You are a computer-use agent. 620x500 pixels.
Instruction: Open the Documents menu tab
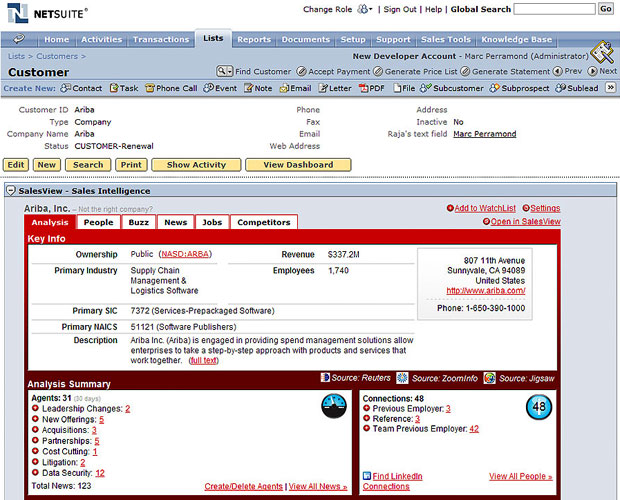pos(306,40)
